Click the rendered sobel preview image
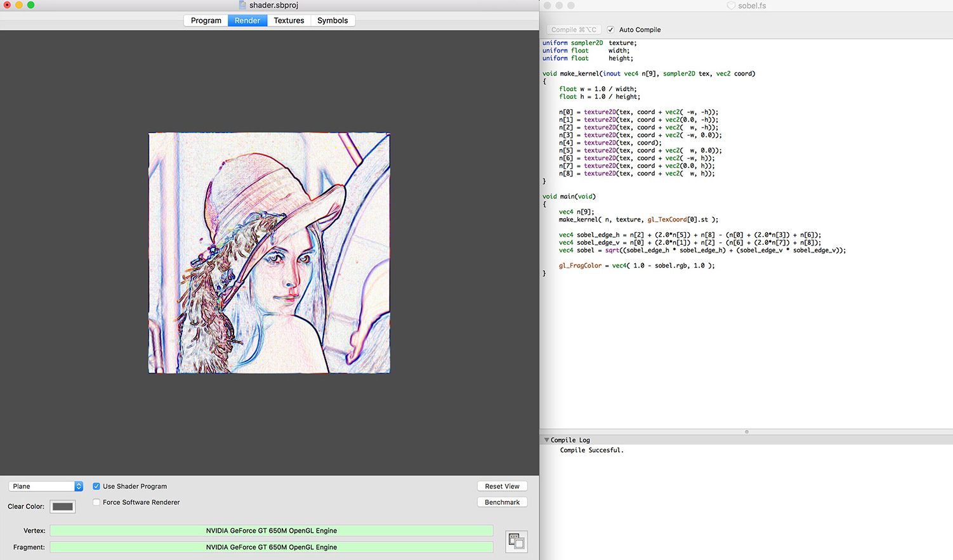 coord(268,252)
